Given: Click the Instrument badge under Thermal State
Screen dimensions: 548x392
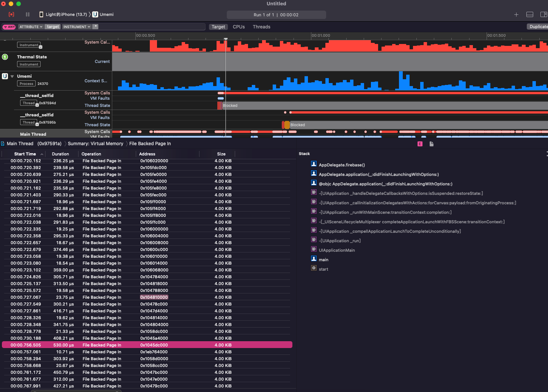Looking at the screenshot, I should click(x=29, y=64).
